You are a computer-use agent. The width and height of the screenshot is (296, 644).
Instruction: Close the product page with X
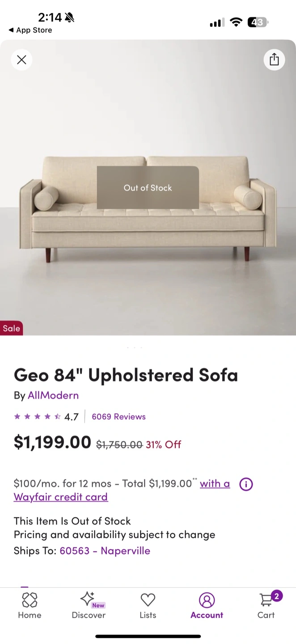point(21,59)
